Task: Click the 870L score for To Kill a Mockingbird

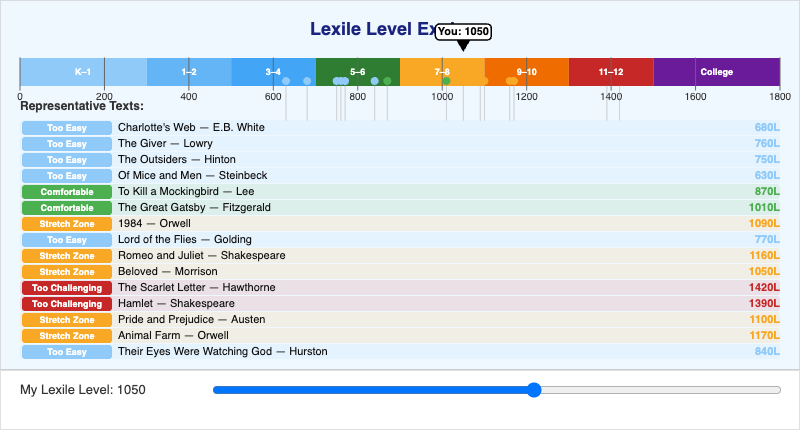Action: (x=767, y=191)
